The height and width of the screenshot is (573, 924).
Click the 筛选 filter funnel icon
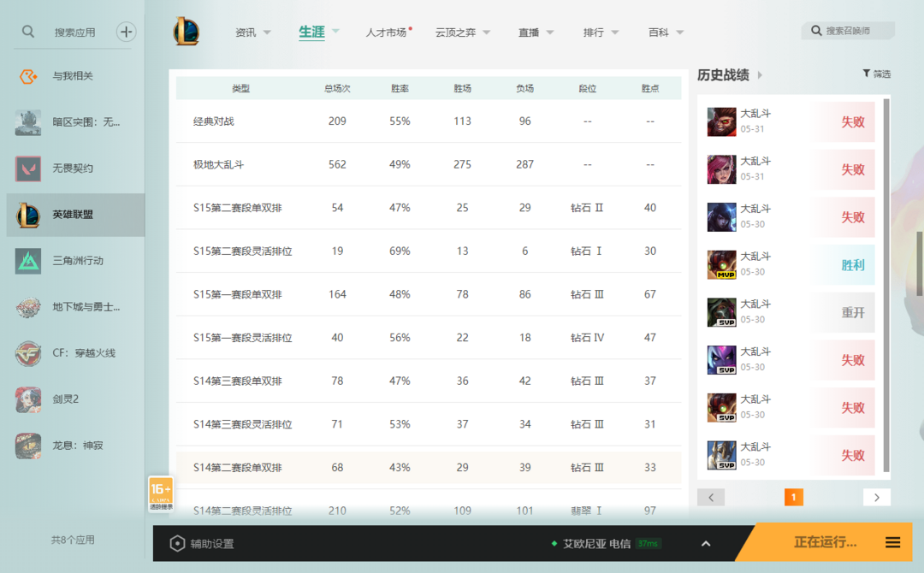(x=866, y=74)
